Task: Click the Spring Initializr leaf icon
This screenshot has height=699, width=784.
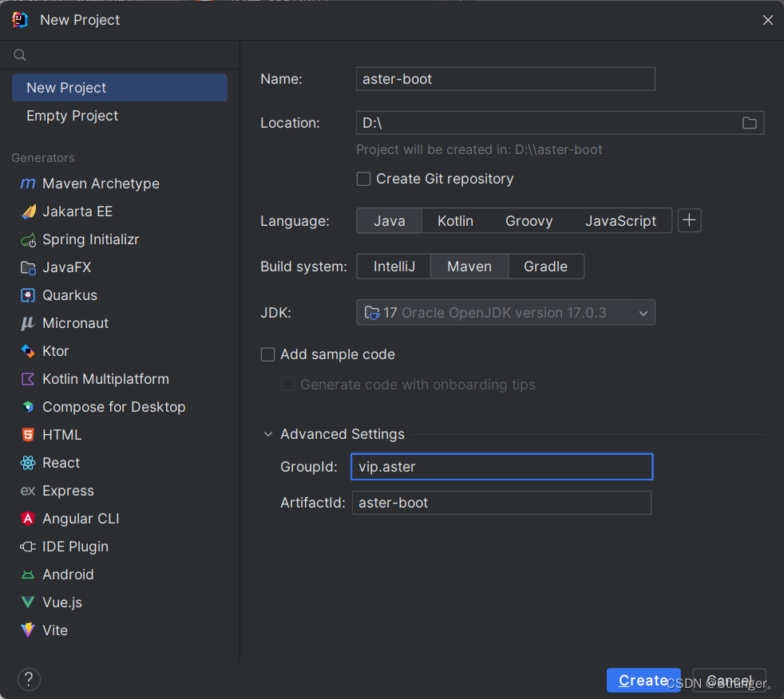Action: coord(28,240)
